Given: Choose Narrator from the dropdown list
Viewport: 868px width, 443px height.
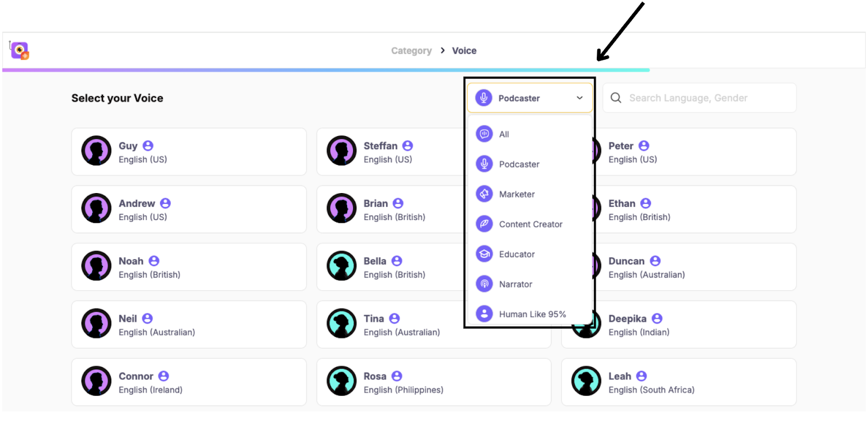Looking at the screenshot, I should coord(530,284).
